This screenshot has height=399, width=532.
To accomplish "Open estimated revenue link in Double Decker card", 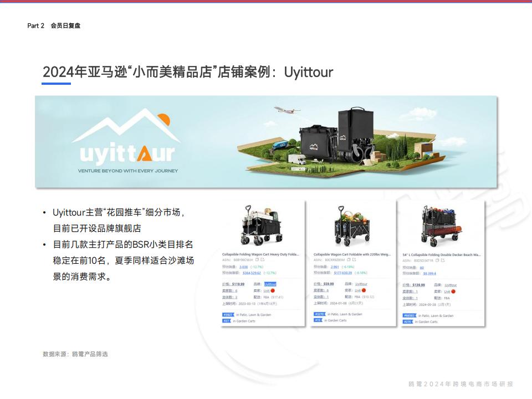I will (x=429, y=273).
